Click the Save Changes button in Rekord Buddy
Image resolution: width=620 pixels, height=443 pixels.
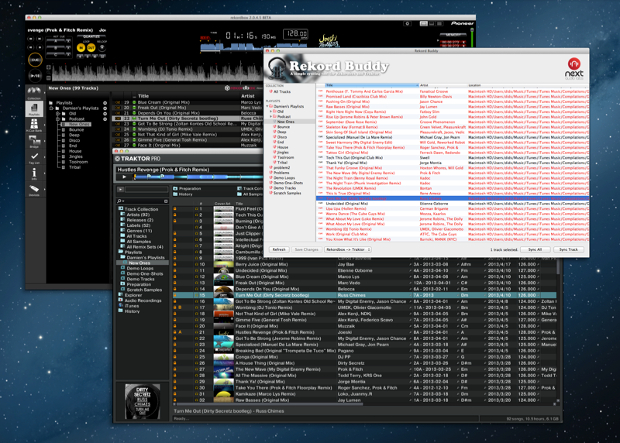coord(306,250)
